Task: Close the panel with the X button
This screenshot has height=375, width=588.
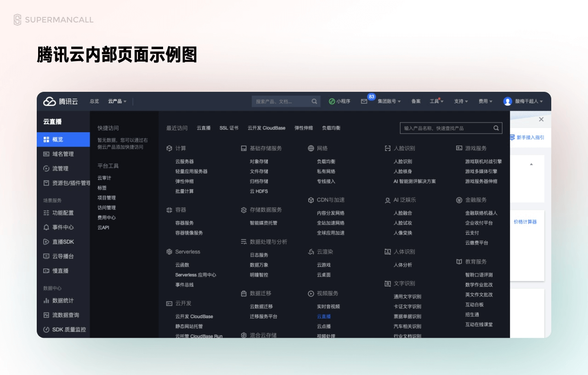Action: pyautogui.click(x=541, y=119)
